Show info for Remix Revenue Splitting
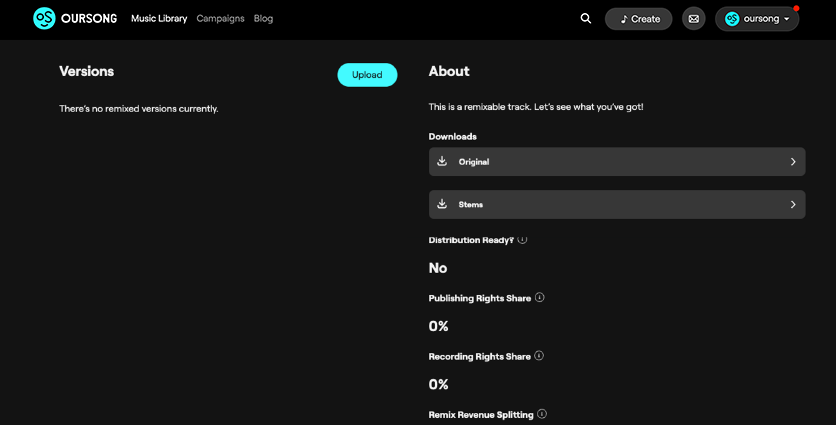The height and width of the screenshot is (425, 836). pyautogui.click(x=542, y=414)
